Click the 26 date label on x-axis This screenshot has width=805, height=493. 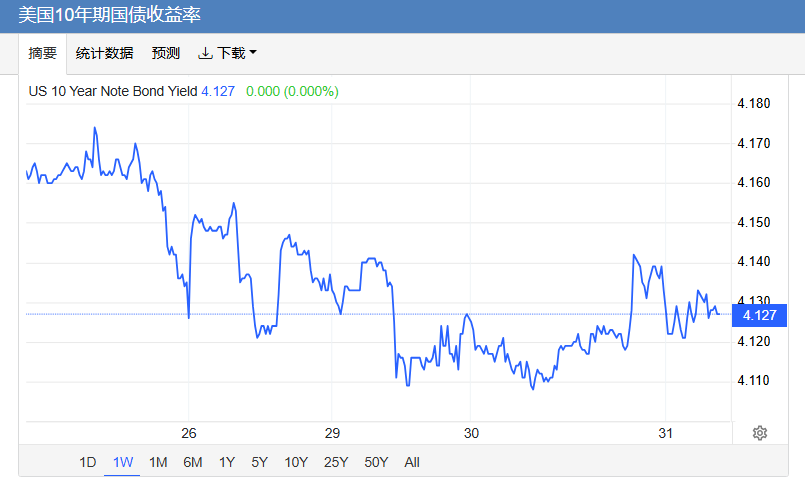coord(189,433)
